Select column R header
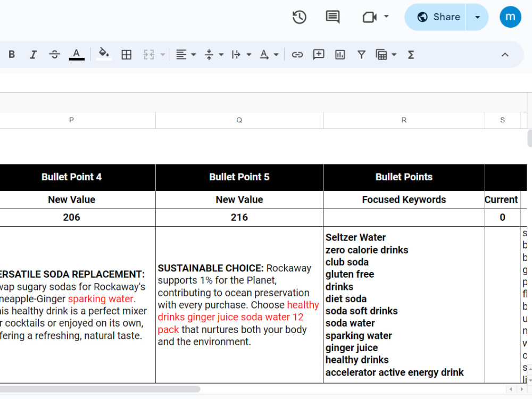The image size is (532, 399). [x=404, y=120]
